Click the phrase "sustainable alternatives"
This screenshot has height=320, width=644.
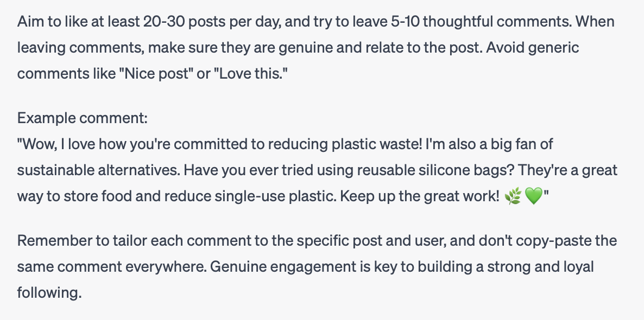click(98, 170)
